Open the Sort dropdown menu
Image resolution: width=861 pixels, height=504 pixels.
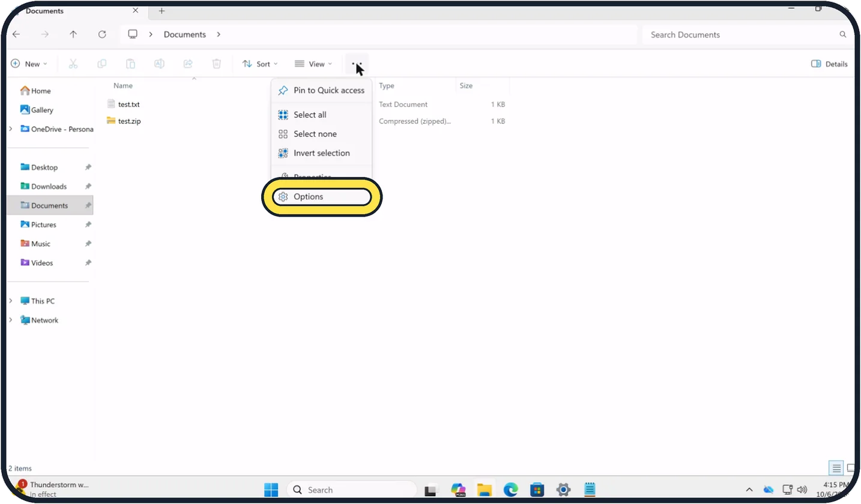260,64
